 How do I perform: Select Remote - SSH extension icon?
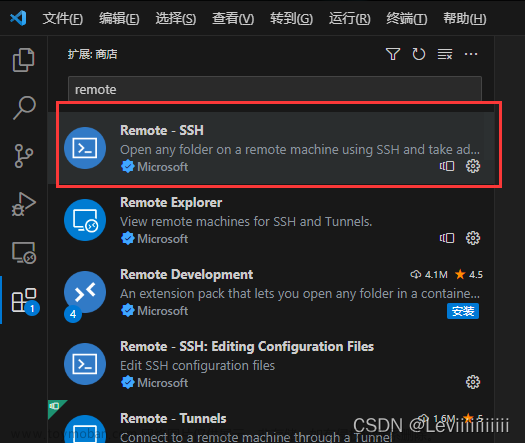[85, 148]
